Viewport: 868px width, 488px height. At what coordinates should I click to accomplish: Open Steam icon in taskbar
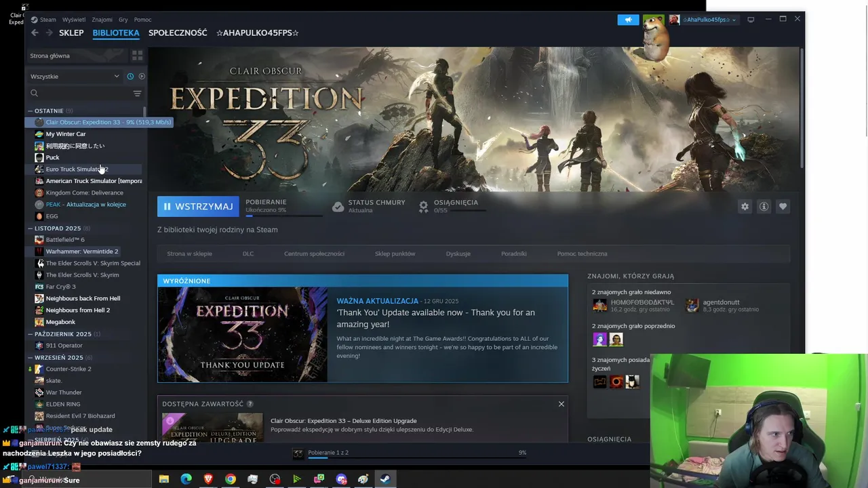384,479
